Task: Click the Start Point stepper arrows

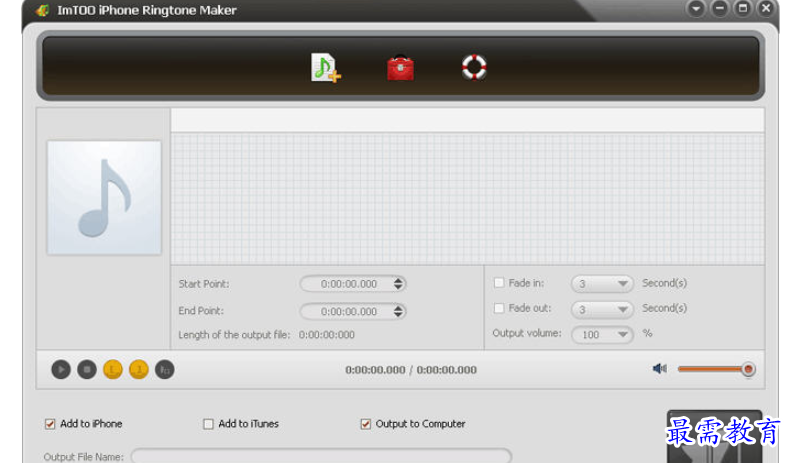Action: 398,284
